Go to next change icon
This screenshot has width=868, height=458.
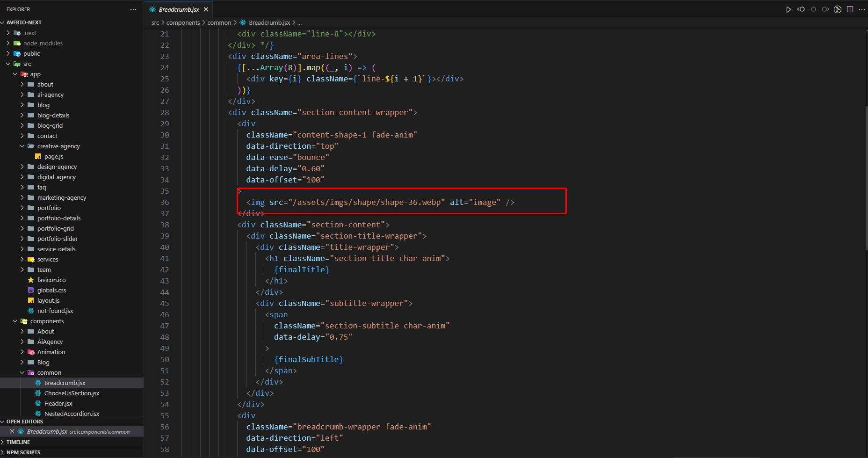click(x=825, y=9)
